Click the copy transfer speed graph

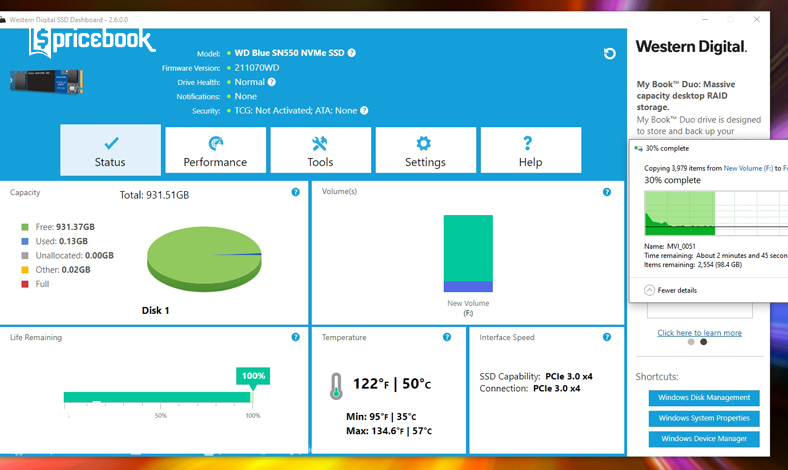[716, 213]
